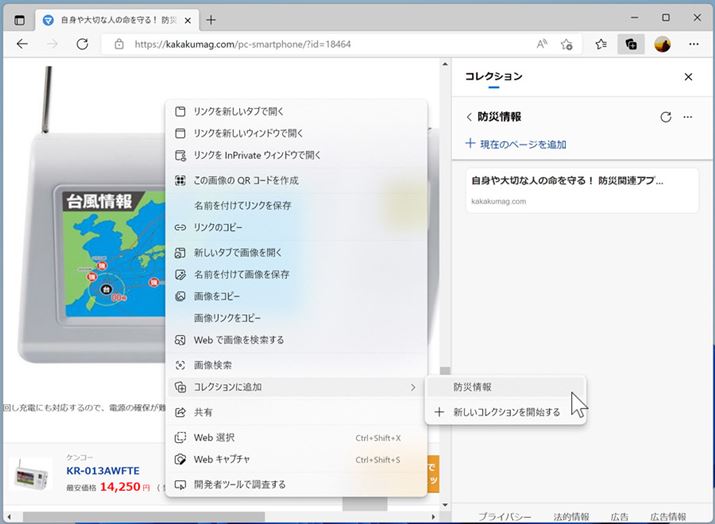Open the KR-013AWFTE product link
The image size is (715, 524).
(x=103, y=471)
